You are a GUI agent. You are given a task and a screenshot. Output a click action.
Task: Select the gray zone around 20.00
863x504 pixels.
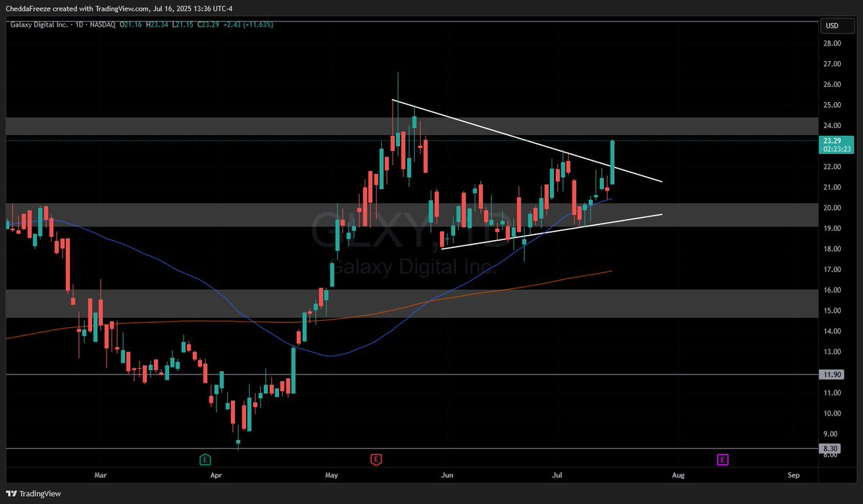tap(412, 215)
